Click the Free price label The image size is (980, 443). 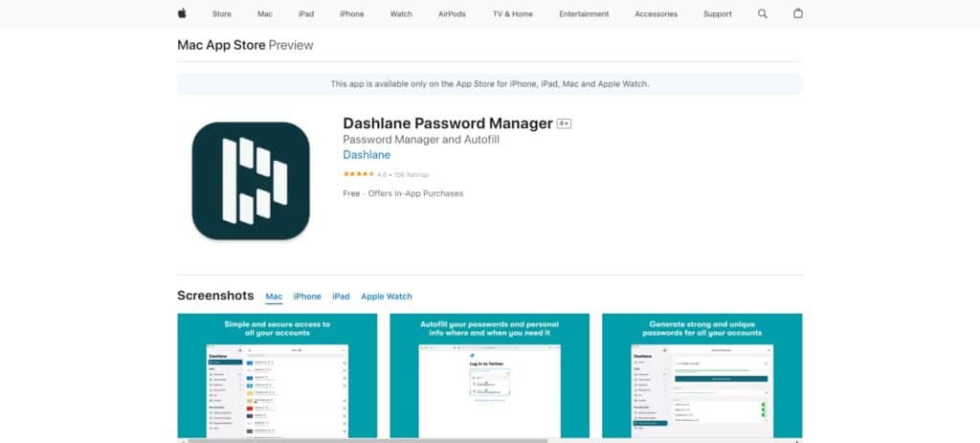[x=351, y=193]
